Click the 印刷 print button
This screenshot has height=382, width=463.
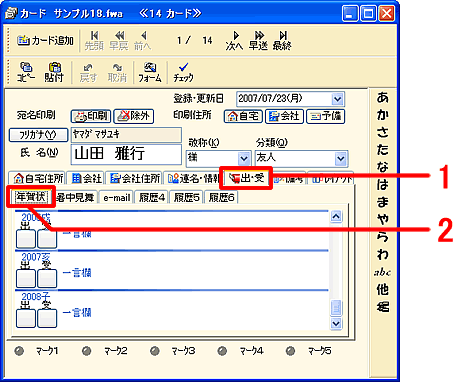coord(91,116)
